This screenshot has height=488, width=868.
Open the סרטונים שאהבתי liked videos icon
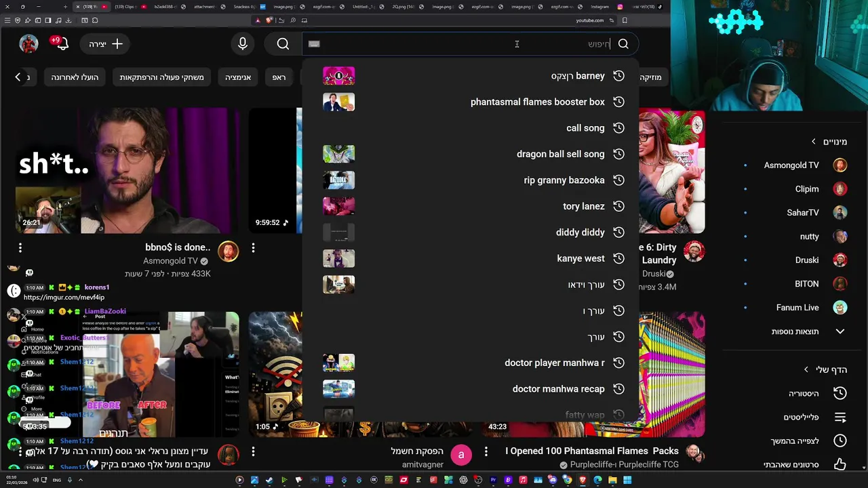pyautogui.click(x=840, y=464)
